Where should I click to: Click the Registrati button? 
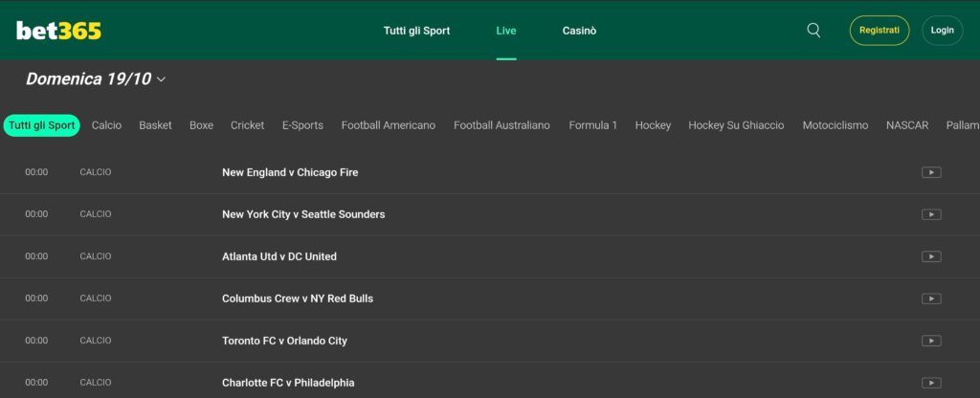pyautogui.click(x=879, y=31)
